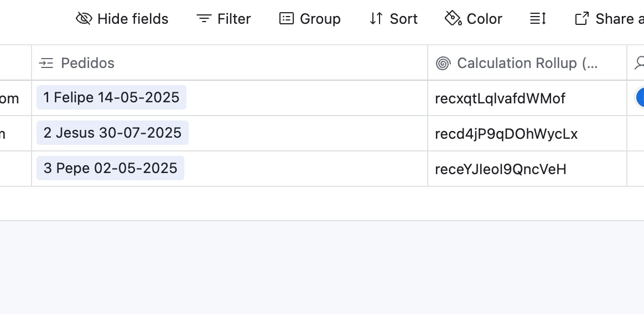Click the Pedidos linked field icon

[46, 63]
